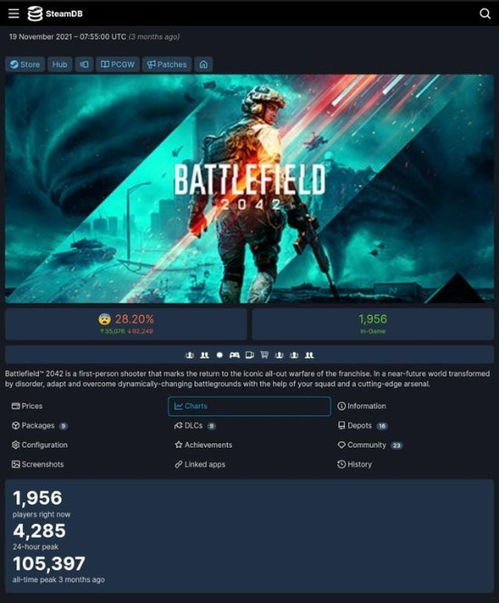Go to the Hub page

point(60,64)
